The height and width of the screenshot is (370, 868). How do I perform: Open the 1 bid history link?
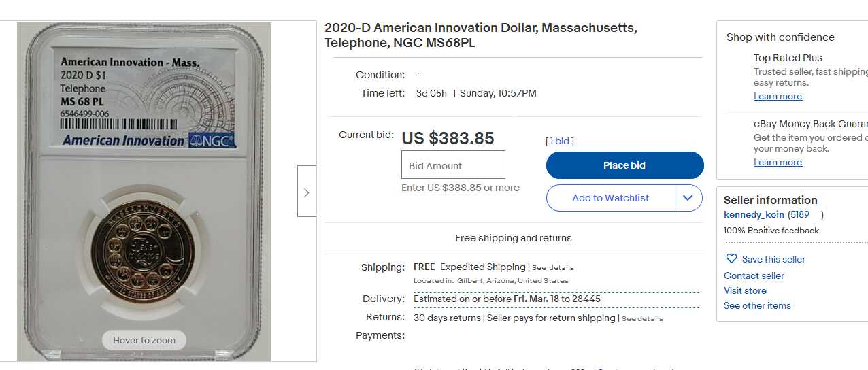pyautogui.click(x=561, y=141)
